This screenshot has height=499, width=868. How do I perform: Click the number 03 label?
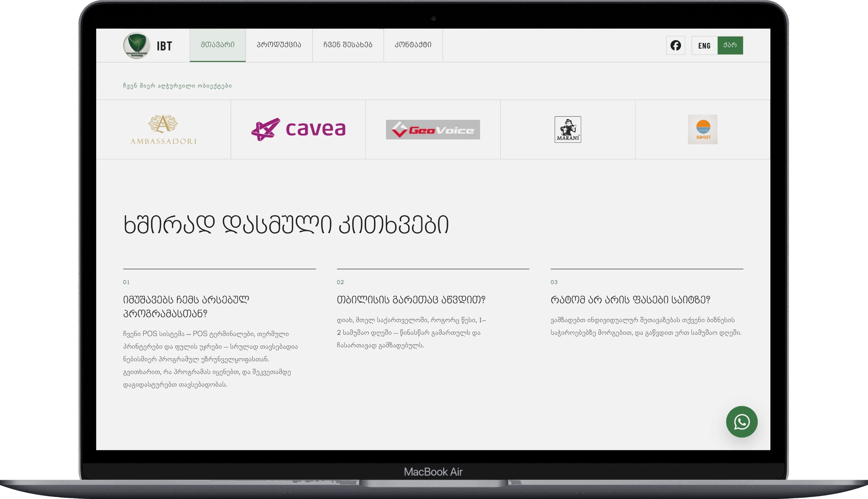(x=554, y=282)
